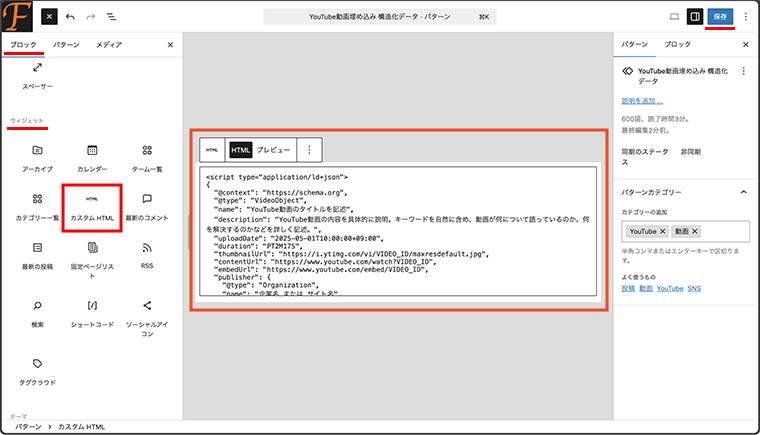Switch to the ブロック inserter tab
The width and height of the screenshot is (760, 435).
(23, 45)
